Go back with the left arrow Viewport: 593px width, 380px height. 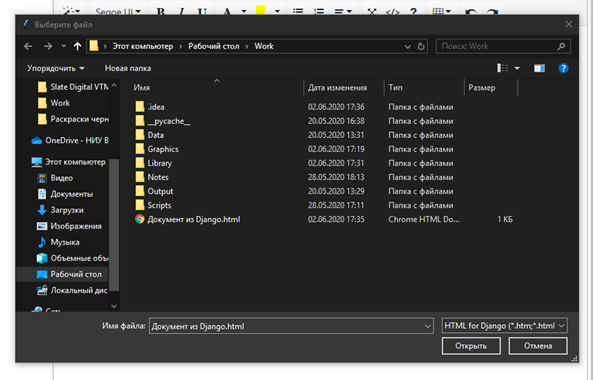point(28,46)
